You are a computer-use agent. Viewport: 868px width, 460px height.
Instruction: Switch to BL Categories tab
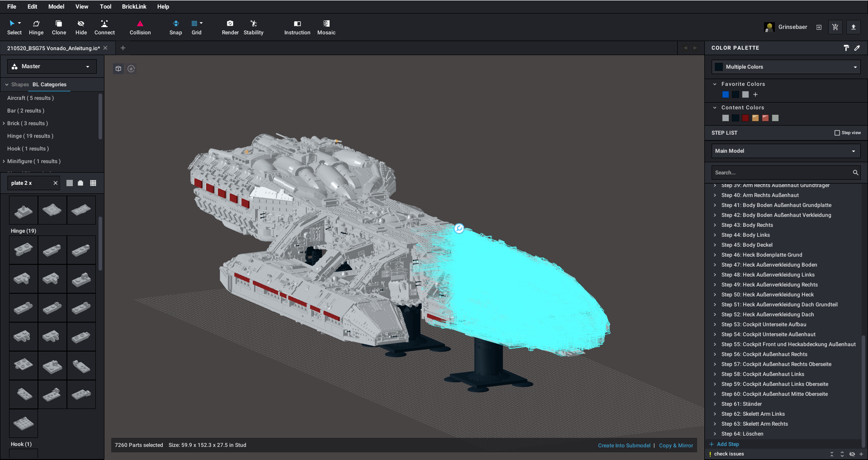click(x=49, y=84)
